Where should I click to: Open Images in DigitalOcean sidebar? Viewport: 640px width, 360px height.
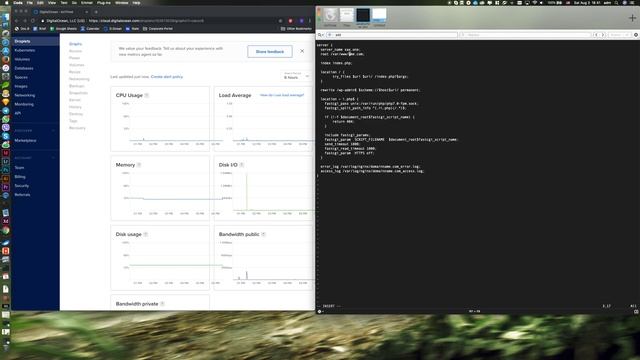(x=21, y=86)
